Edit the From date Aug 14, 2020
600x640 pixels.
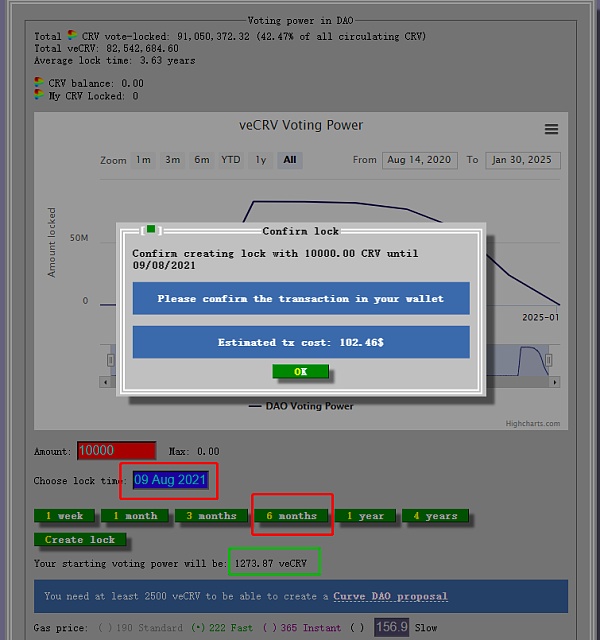pos(418,160)
